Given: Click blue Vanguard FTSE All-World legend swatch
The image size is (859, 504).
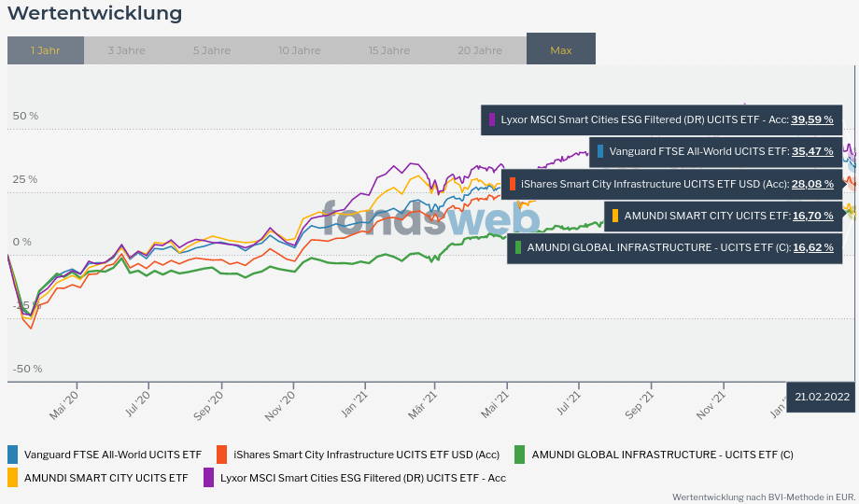Looking at the screenshot, I should (x=13, y=455).
